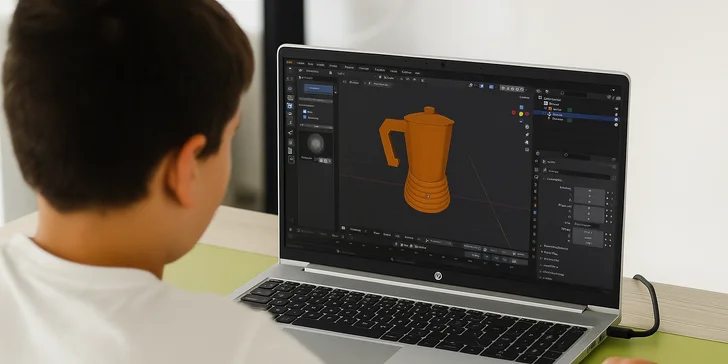Toggle the first blue square button in viewport header

pyautogui.click(x=481, y=86)
